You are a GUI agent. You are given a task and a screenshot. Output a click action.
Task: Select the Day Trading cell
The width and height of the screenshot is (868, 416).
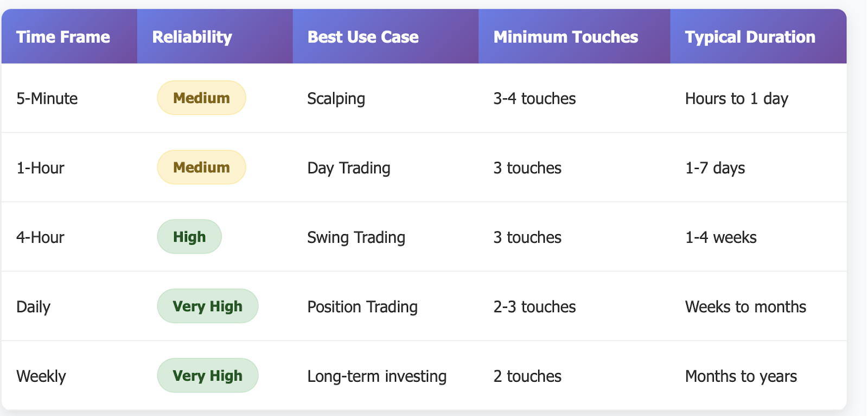tap(349, 168)
